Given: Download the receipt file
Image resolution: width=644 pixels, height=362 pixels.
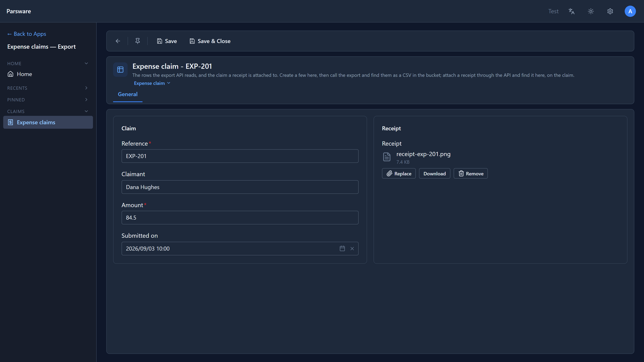Looking at the screenshot, I should [x=434, y=173].
